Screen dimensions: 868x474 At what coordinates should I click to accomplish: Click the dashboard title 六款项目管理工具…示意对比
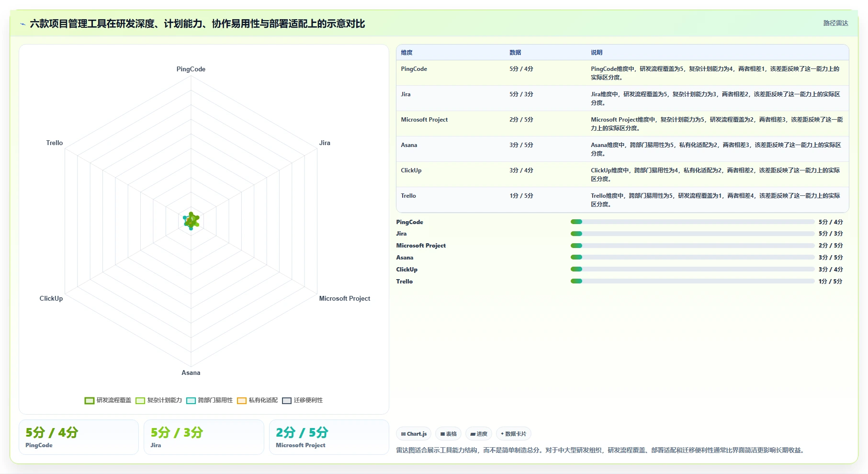coord(197,24)
